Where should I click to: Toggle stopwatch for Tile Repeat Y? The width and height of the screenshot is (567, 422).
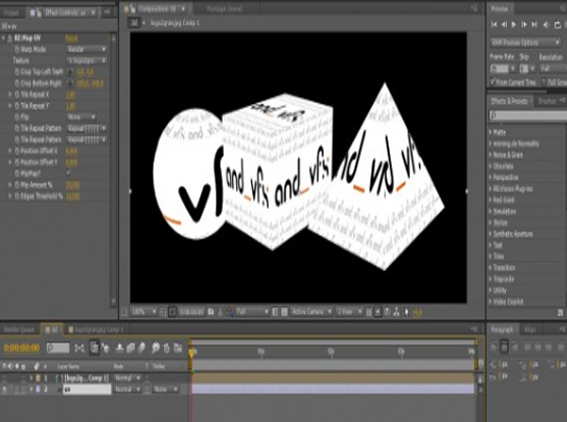(x=17, y=106)
